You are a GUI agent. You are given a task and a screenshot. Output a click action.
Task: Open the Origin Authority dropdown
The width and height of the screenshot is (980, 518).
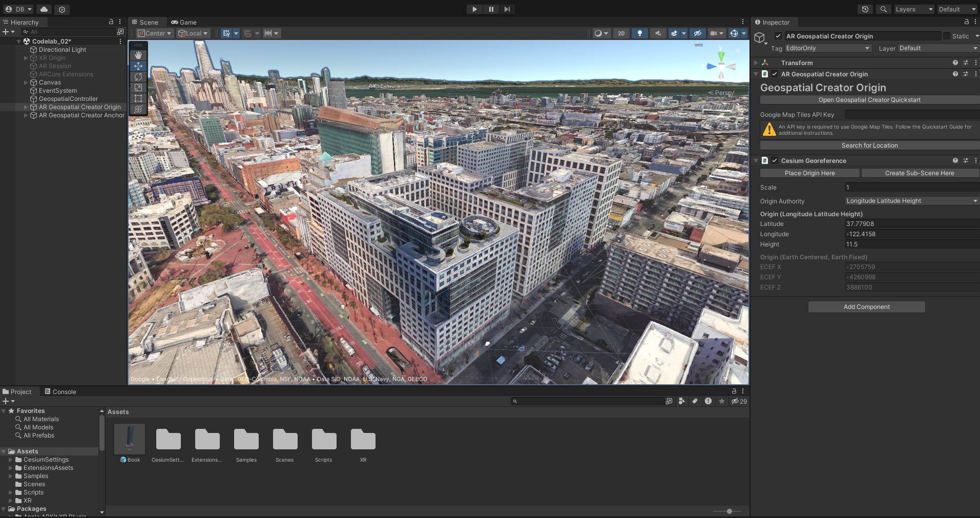[911, 201]
